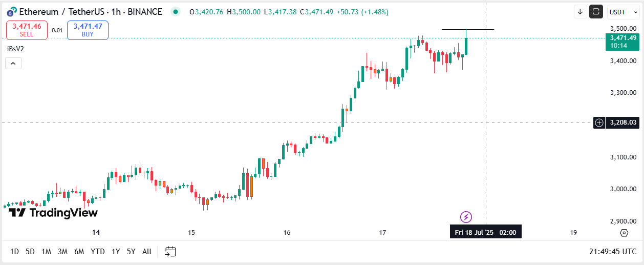This screenshot has width=644, height=265.
Task: Switch range to YTD
Action: [98, 252]
